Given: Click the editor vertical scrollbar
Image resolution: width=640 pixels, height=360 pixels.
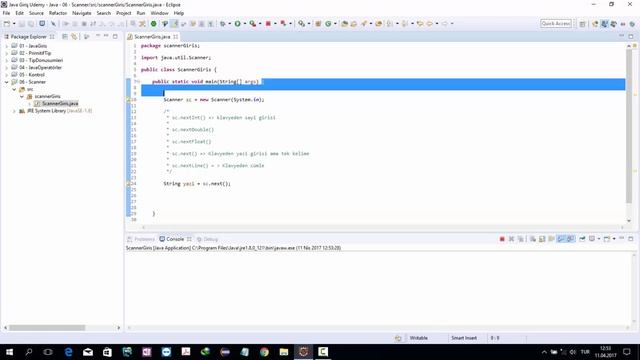Looking at the screenshot, I should 629,127.
